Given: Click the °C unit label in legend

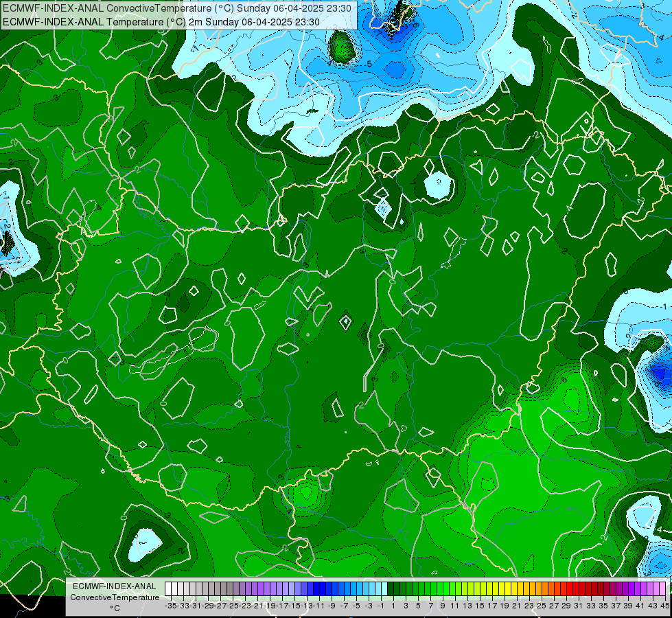Looking at the screenshot, I should 115,608.
